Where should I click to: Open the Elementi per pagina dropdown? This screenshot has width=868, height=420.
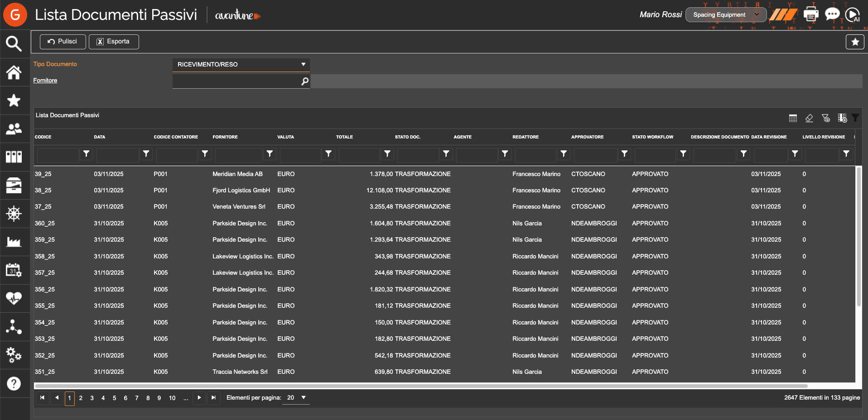tap(296, 398)
